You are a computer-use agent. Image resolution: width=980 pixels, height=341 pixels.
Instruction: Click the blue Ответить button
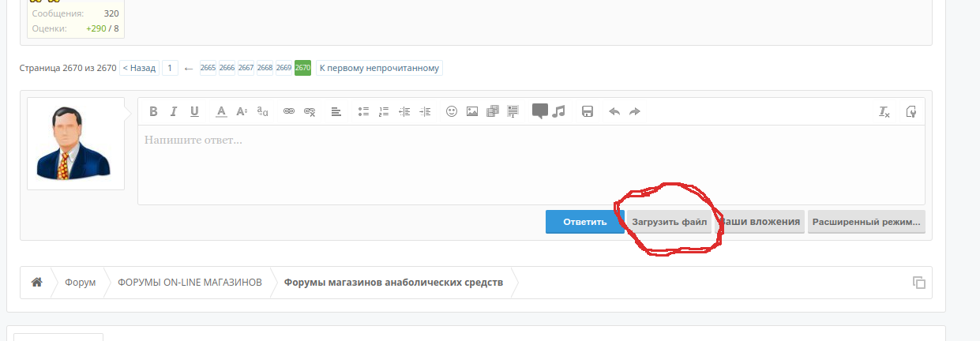[584, 222]
